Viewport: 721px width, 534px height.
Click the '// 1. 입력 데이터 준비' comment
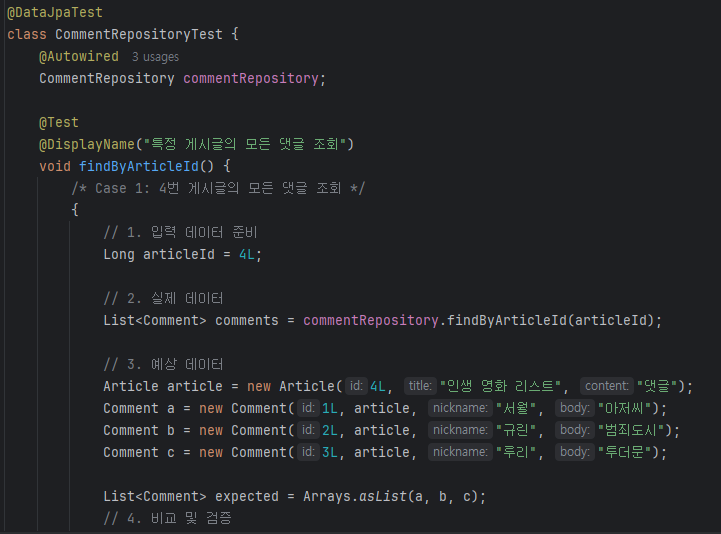pos(180,232)
